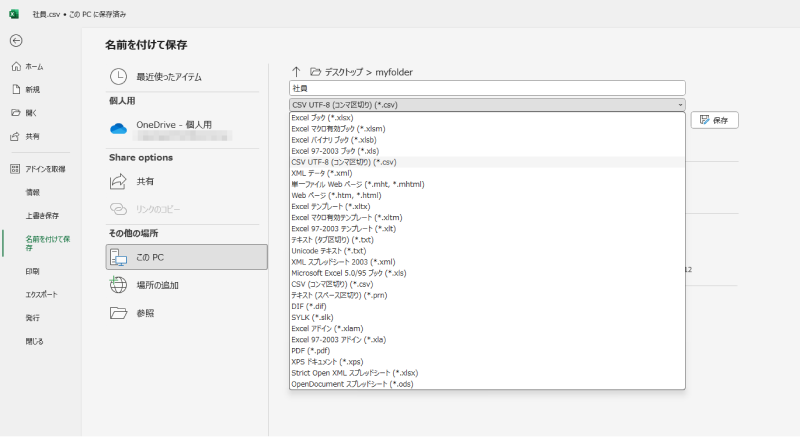Choose OpenDocument スプレッドシート (*.ods)
Screen dimensions: 800x437
tap(487, 384)
